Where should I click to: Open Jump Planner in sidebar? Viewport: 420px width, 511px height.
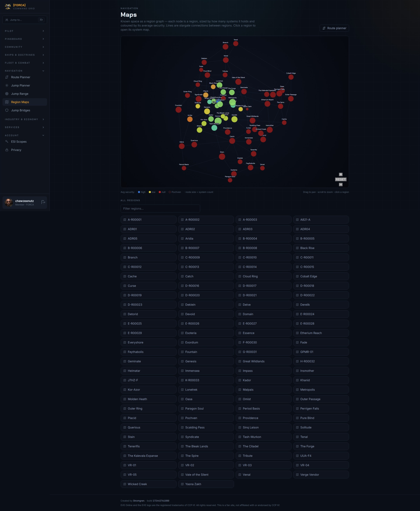click(25, 86)
